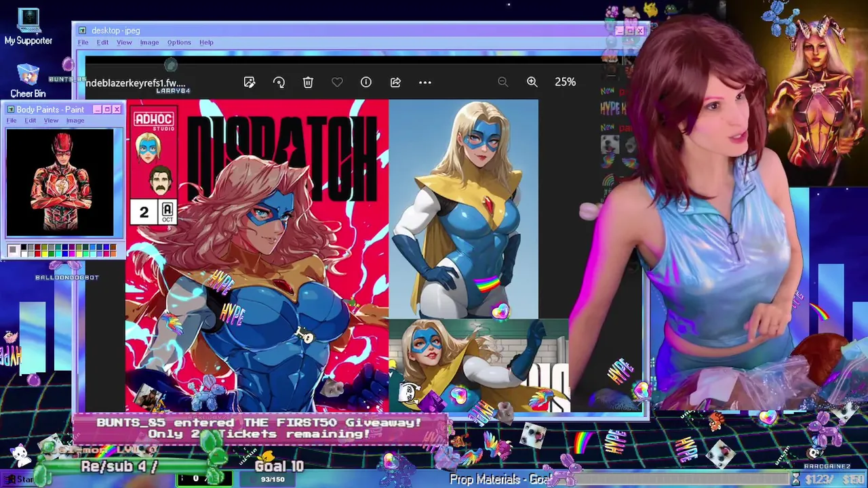Image resolution: width=868 pixels, height=488 pixels.
Task: Open the File menu in desktop - jpeg window
Action: point(83,42)
